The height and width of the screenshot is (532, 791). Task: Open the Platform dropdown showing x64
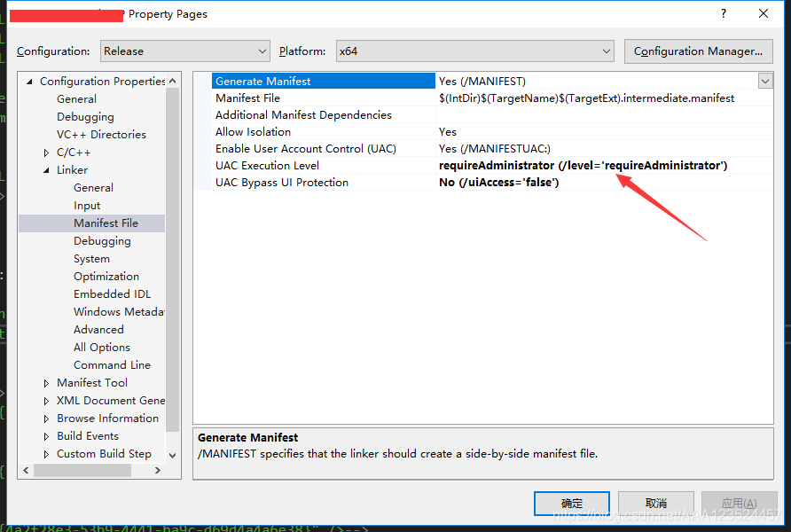click(x=474, y=51)
